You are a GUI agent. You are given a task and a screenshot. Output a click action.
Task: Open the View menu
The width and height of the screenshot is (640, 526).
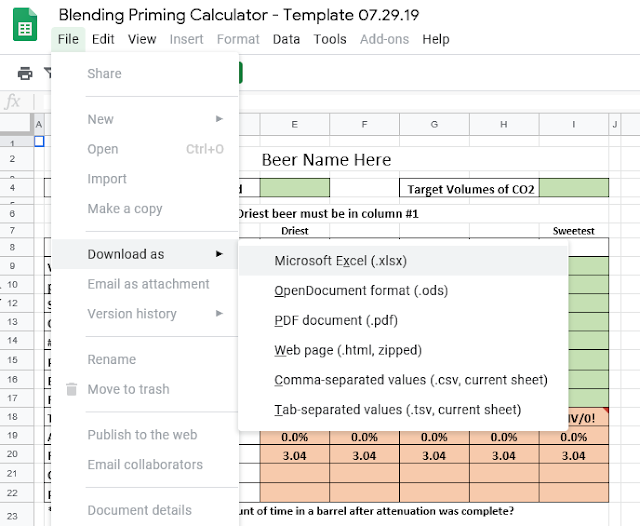[142, 39]
